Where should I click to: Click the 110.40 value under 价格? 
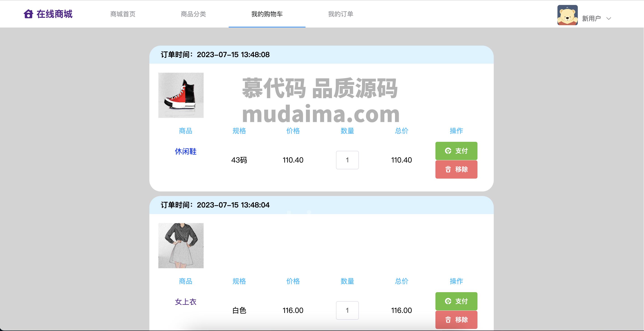tap(293, 160)
